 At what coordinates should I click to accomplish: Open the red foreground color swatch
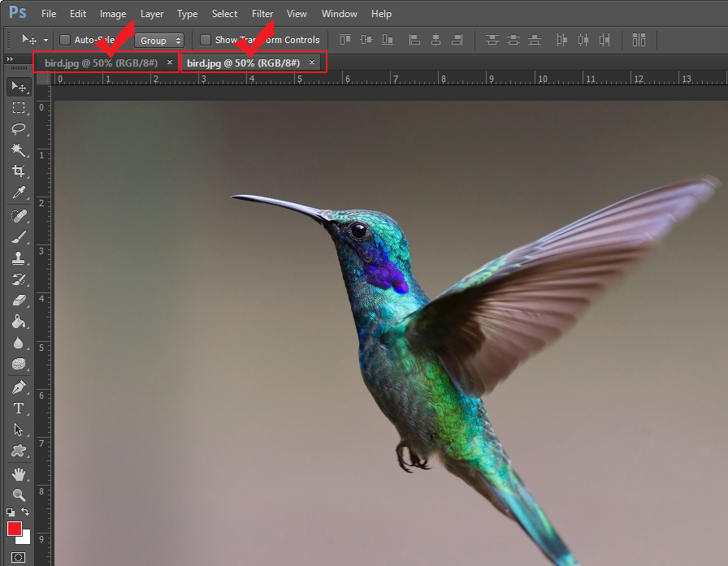point(14,529)
